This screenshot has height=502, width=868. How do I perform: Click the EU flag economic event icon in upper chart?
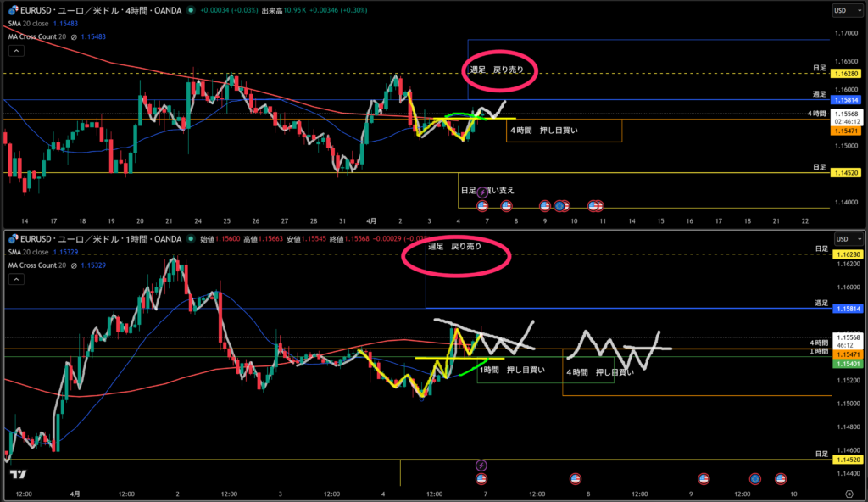click(559, 205)
